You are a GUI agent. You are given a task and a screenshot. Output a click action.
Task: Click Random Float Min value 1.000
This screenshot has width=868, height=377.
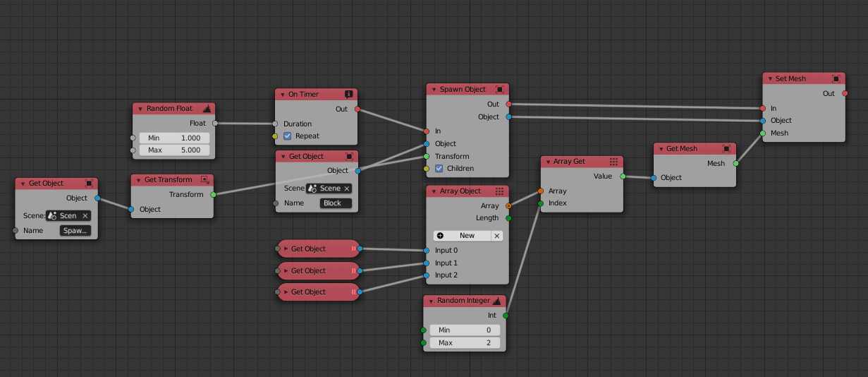tap(174, 138)
